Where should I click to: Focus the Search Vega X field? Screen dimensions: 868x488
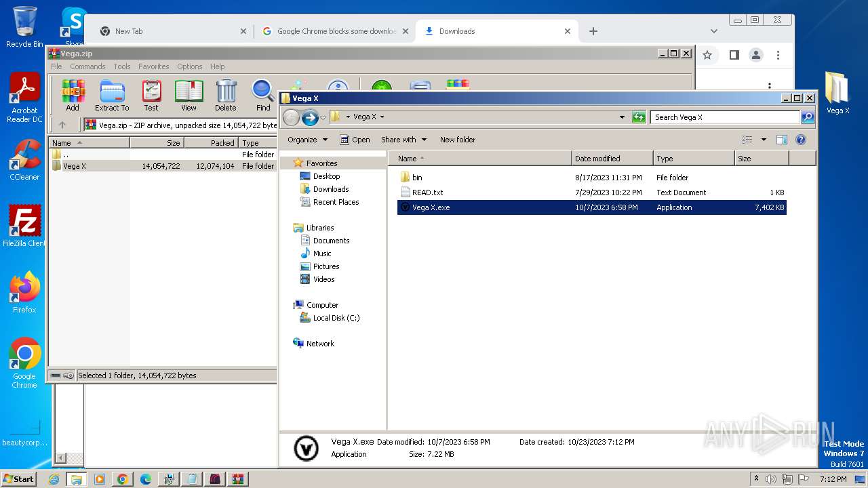[x=725, y=117]
